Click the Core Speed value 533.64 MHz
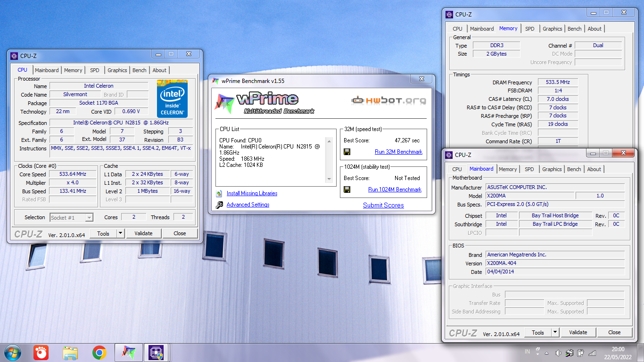The image size is (644, 362). click(73, 174)
